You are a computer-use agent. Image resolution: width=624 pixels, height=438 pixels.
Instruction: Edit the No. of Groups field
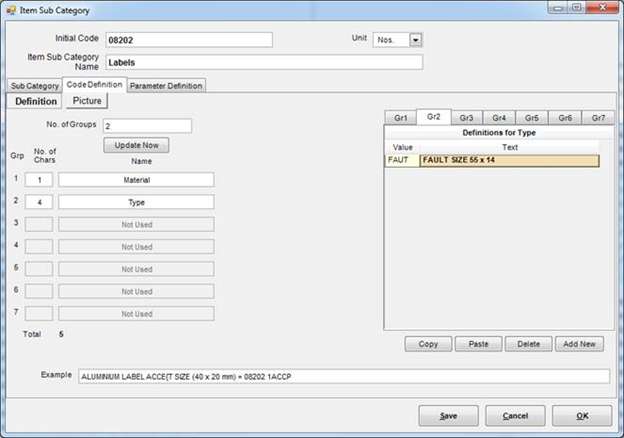tap(146, 126)
